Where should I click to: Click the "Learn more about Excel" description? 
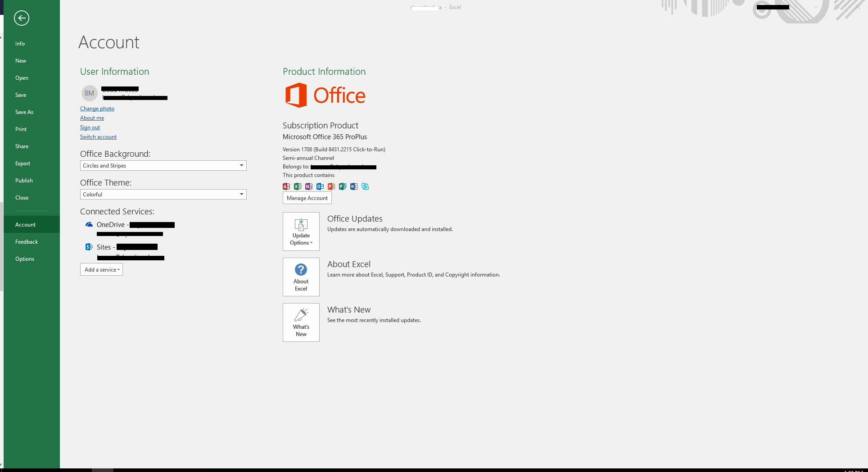click(414, 275)
